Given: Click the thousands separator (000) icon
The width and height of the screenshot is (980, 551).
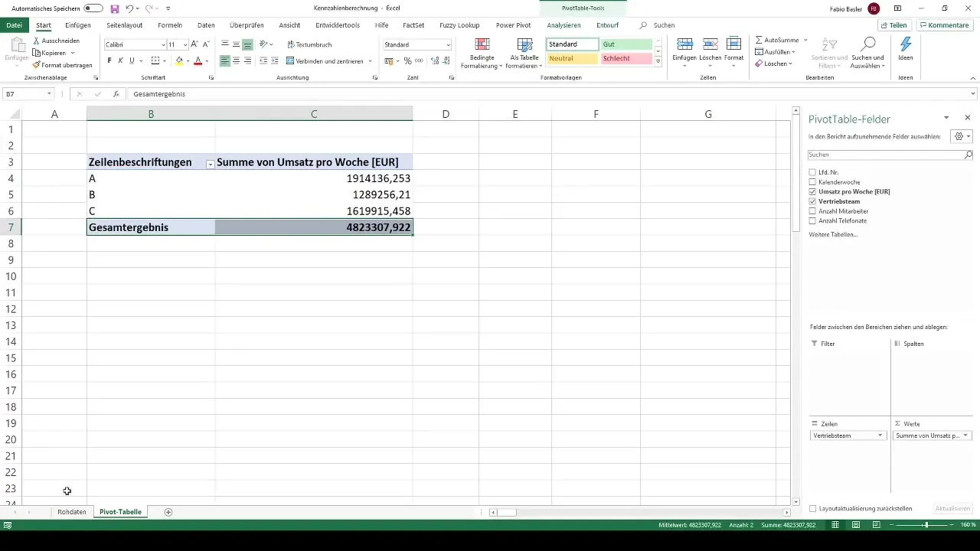Looking at the screenshot, I should pos(418,60).
